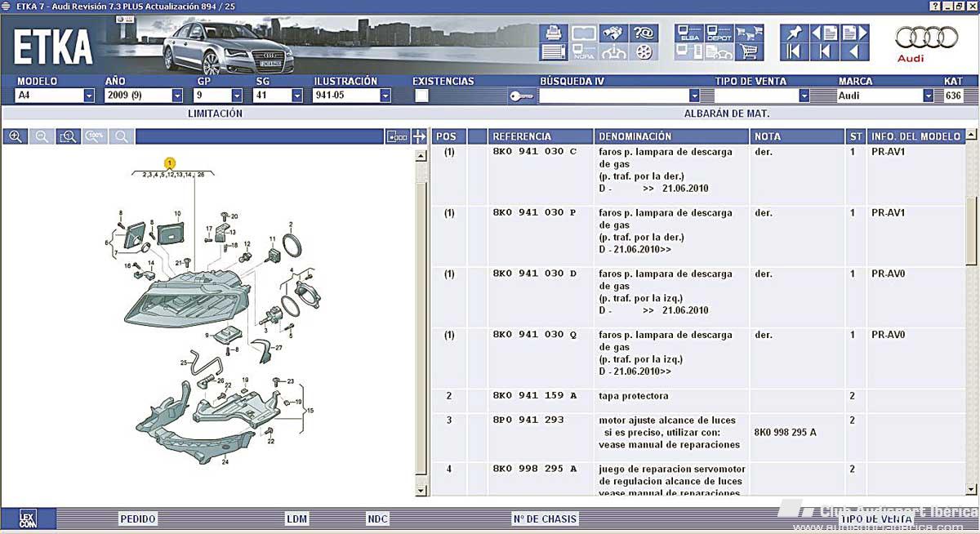Open the Marca Audi dropdown
The image size is (980, 534).
(x=929, y=96)
